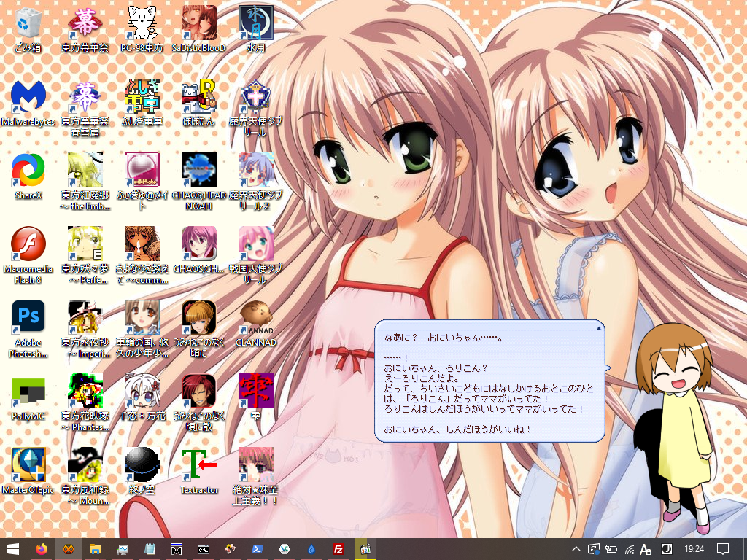
Task: Select the 東方永夜抄 desktop shortcut
Action: coord(85,329)
